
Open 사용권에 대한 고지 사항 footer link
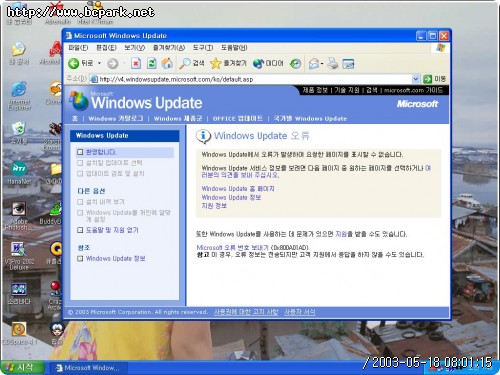tap(246, 312)
